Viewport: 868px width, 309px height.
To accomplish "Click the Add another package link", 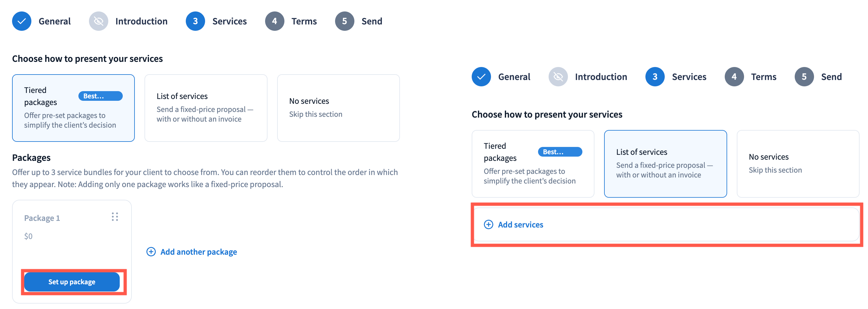I will click(198, 252).
